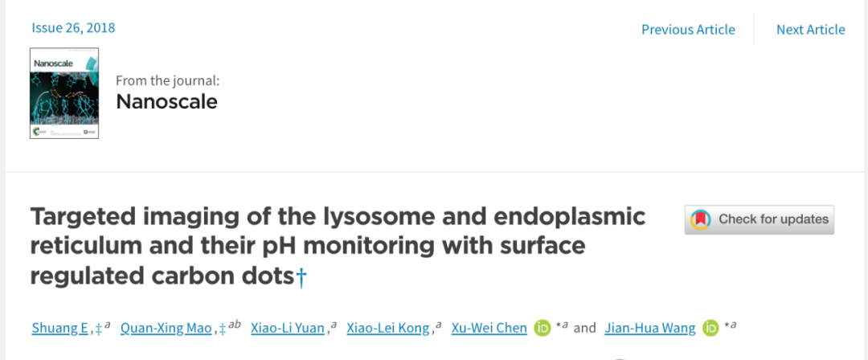Viewport: 868px width, 360px height.
Task: Open author Xiao-Lei Kong link
Action: tap(388, 329)
